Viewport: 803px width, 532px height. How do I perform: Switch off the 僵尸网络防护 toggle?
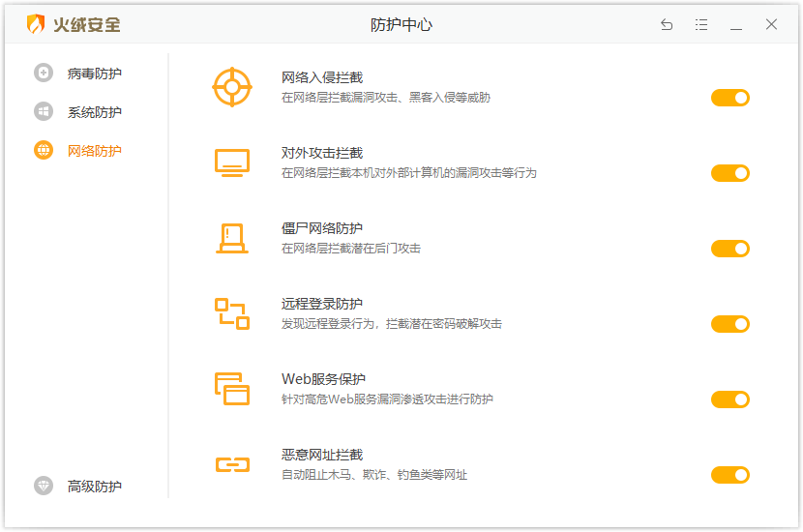730,249
